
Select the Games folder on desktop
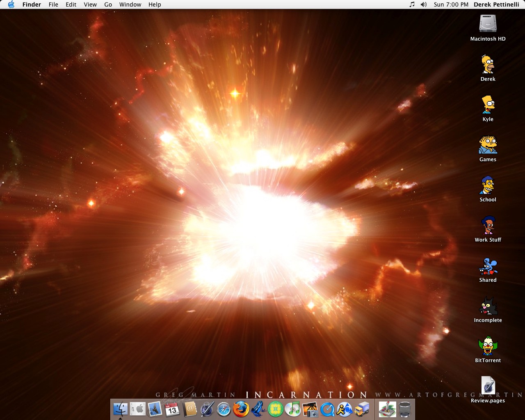click(x=488, y=144)
